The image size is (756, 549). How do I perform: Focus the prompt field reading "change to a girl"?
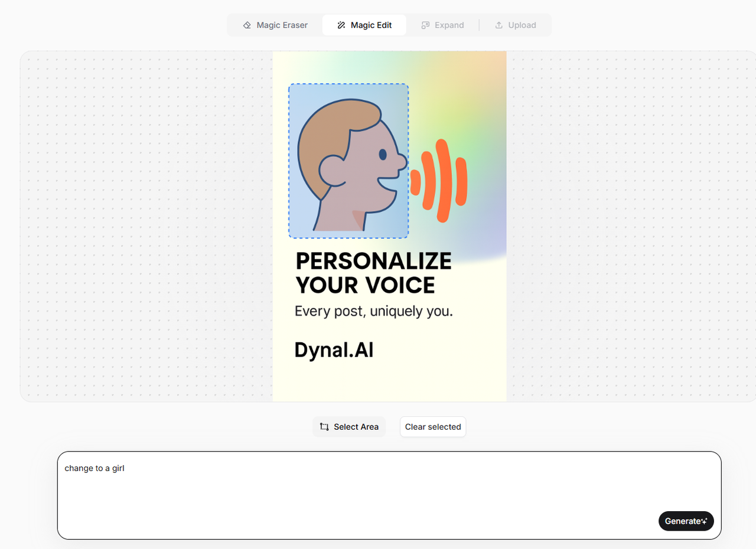389,495
